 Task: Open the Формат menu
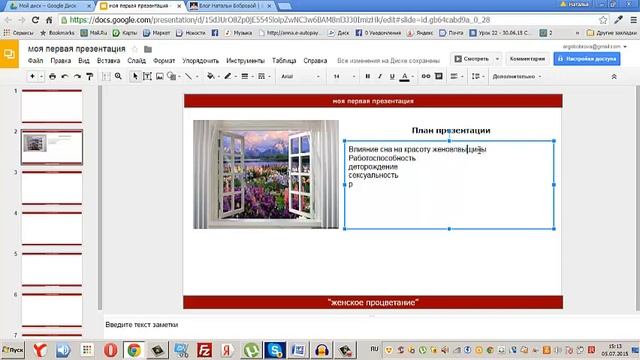pyautogui.click(x=164, y=60)
